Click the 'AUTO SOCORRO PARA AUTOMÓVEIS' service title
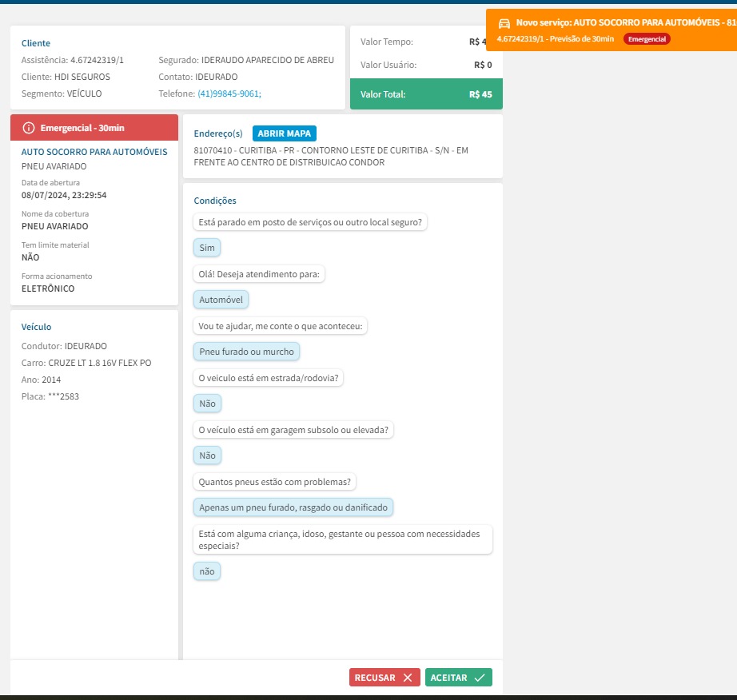Viewport: 737px width, 700px height. 94,152
